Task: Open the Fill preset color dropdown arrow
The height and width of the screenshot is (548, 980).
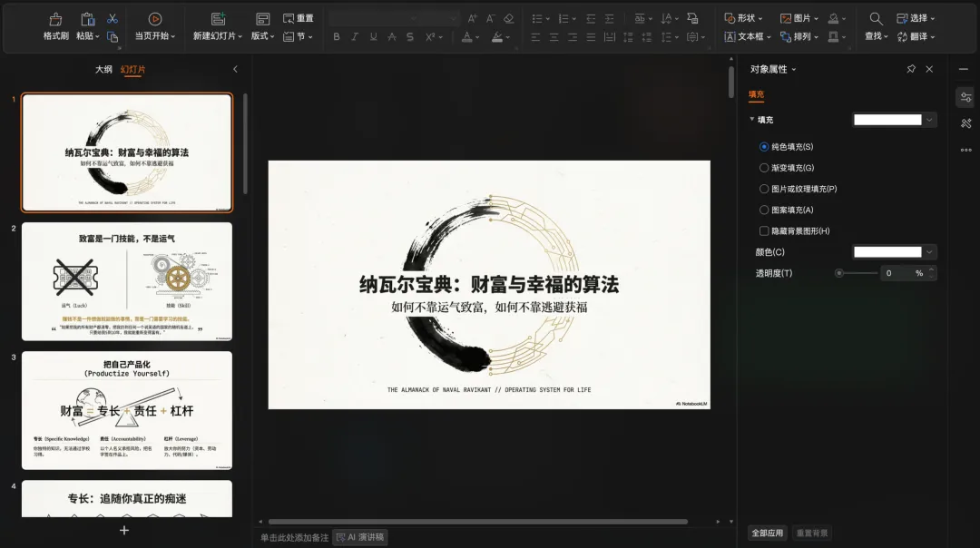Action: pos(929,120)
